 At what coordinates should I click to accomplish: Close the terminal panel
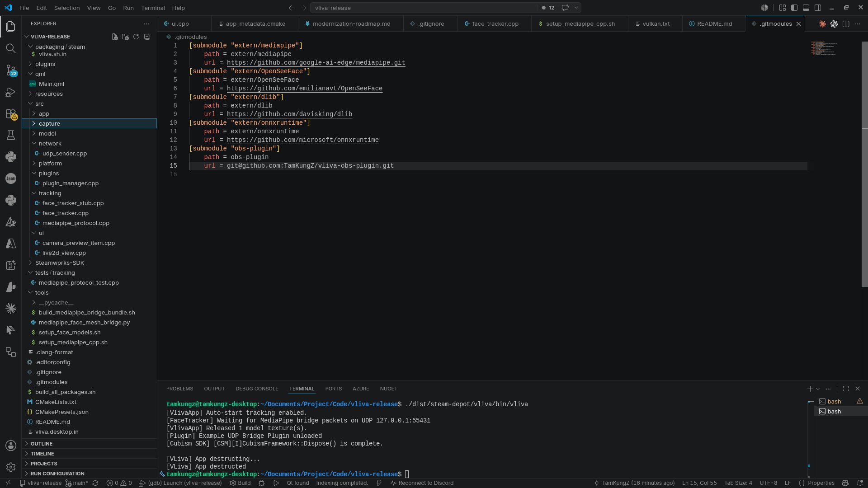click(858, 389)
